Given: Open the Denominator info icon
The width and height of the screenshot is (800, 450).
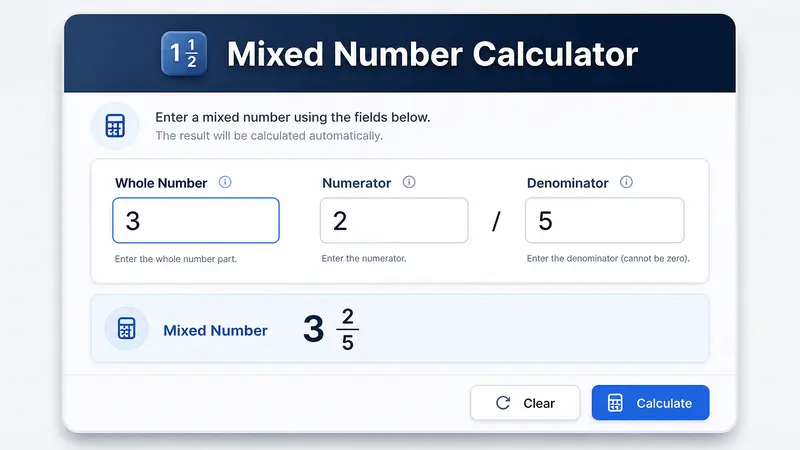Looking at the screenshot, I should [626, 182].
